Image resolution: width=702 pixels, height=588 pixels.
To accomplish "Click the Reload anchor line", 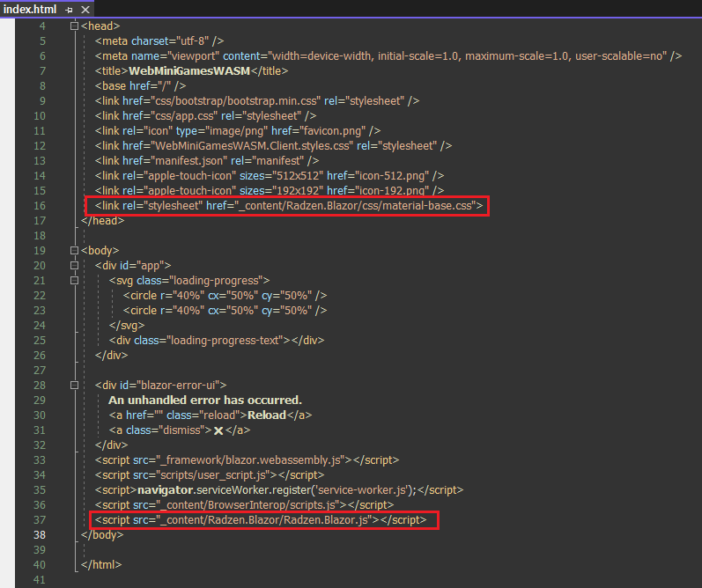I will click(x=211, y=415).
